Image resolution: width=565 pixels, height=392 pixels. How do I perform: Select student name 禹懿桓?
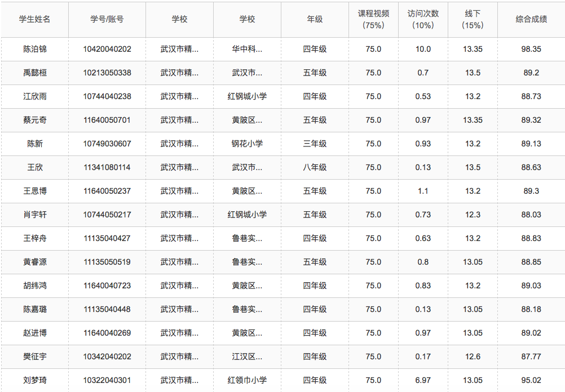tap(35, 73)
